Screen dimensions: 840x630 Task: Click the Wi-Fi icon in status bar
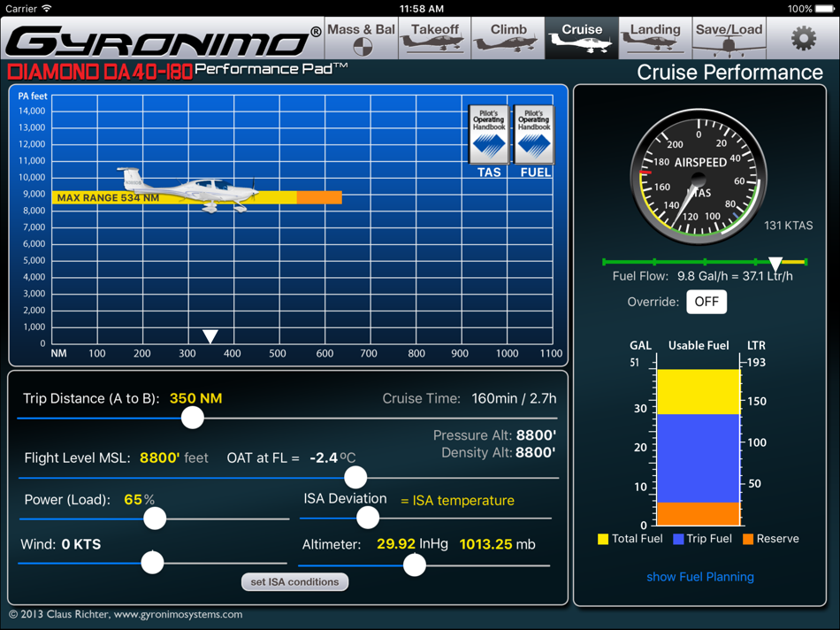47,9
